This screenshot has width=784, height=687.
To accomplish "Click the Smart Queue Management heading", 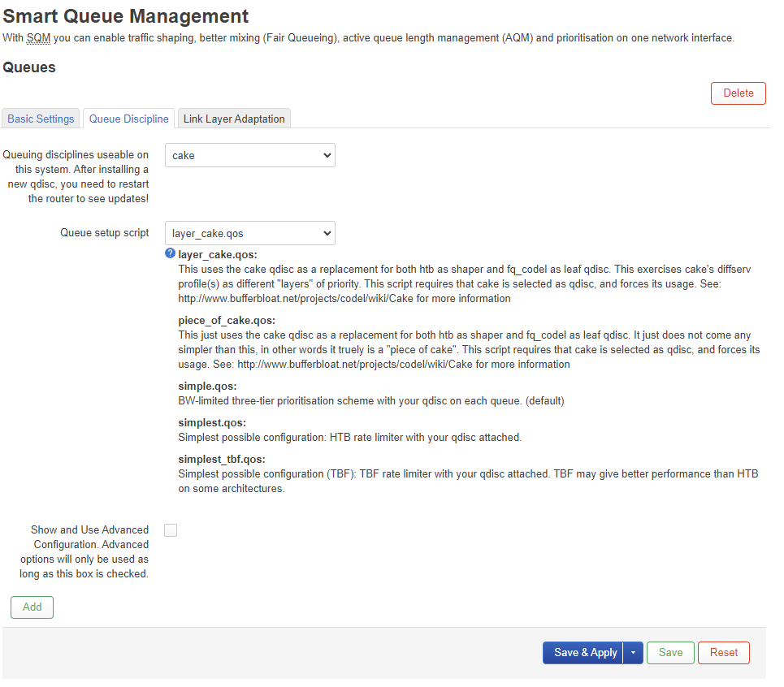I will 126,15.
